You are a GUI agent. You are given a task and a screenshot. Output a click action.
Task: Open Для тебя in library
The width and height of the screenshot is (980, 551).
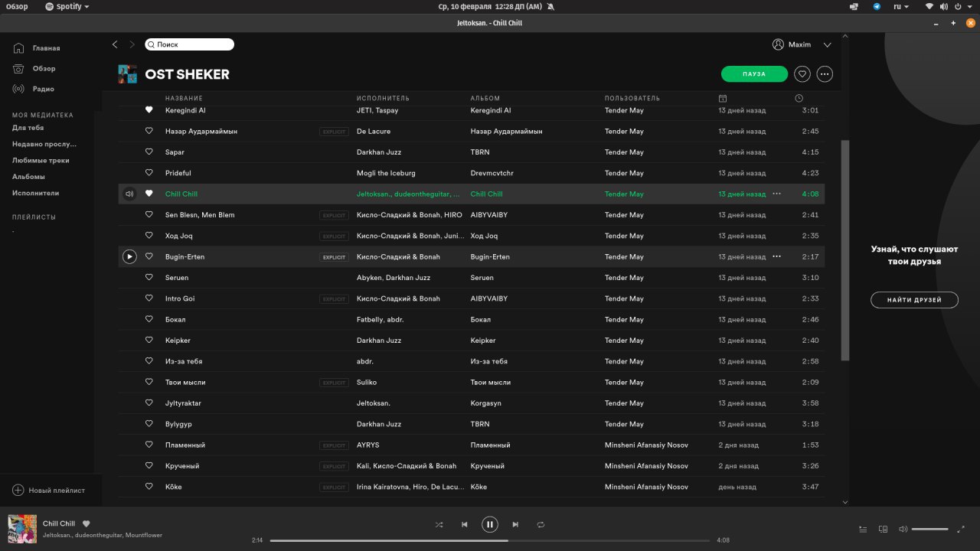[x=28, y=128]
